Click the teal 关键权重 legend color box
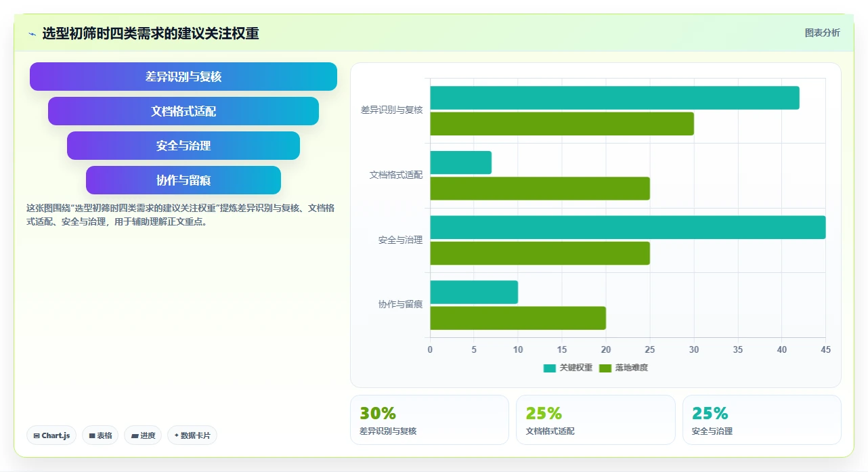Screen dimensions: 868x472 pyautogui.click(x=550, y=368)
